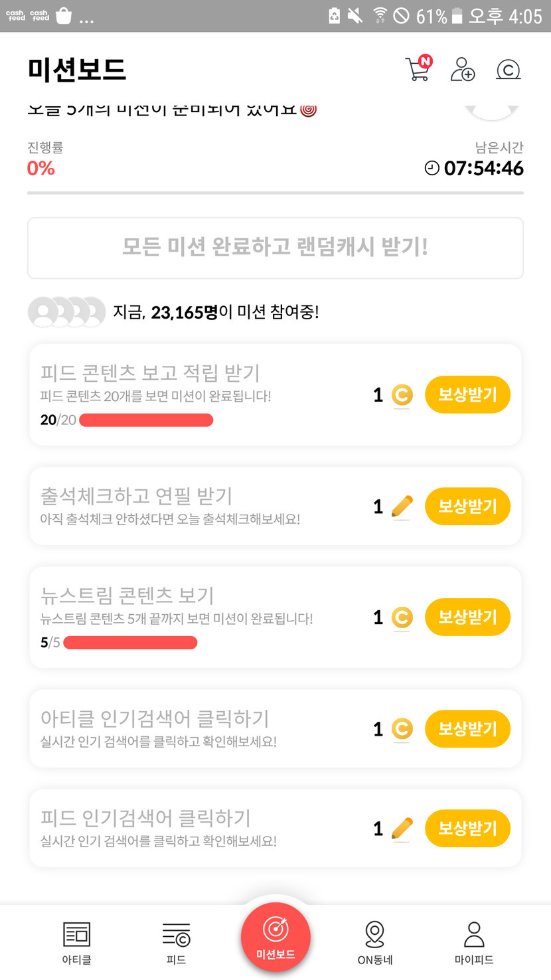Open the shopping cart icon
This screenshot has width=551, height=980.
pos(418,69)
